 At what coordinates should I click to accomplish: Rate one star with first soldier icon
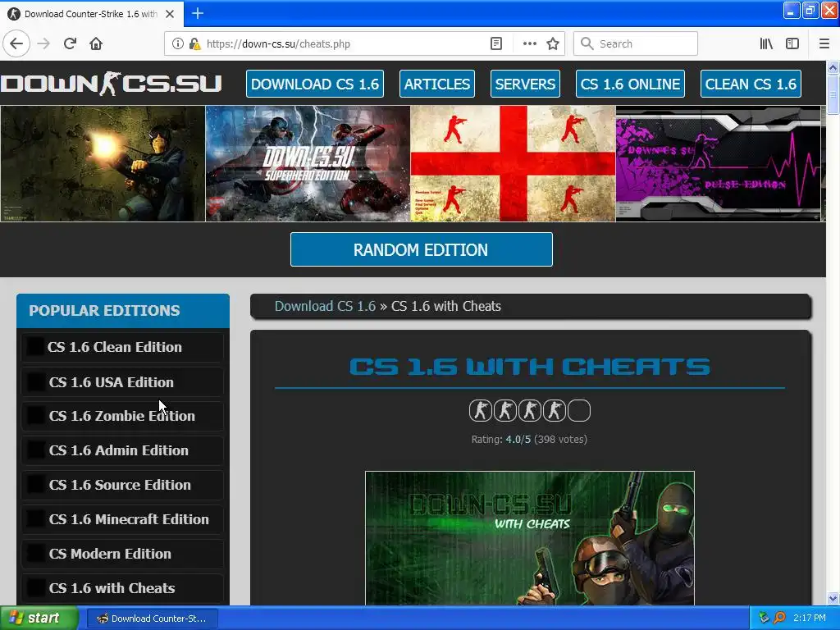coord(480,411)
